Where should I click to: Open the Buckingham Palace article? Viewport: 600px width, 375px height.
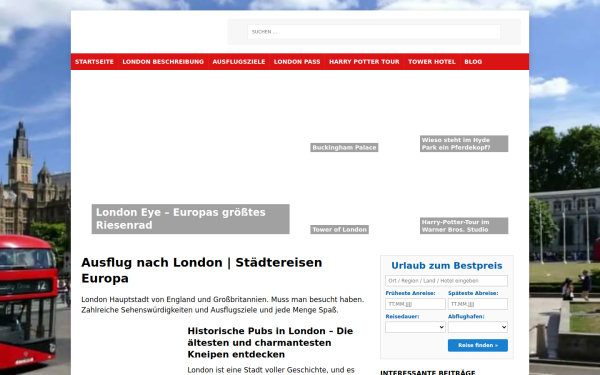point(344,147)
